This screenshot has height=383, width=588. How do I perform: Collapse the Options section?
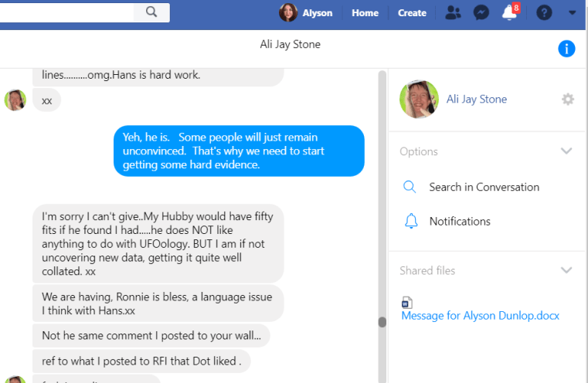[x=566, y=151]
